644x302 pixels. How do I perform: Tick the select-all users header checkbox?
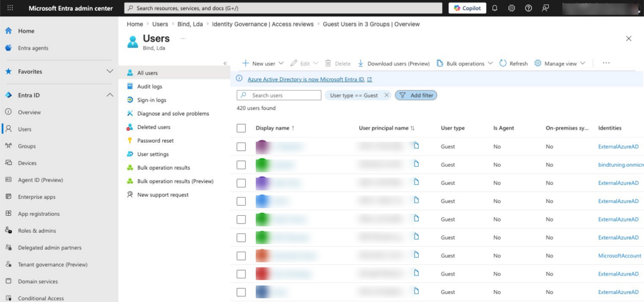point(241,128)
